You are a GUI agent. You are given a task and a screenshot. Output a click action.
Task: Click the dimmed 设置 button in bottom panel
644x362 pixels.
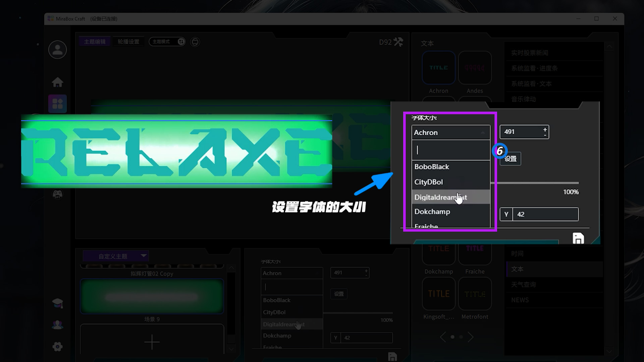click(x=339, y=294)
